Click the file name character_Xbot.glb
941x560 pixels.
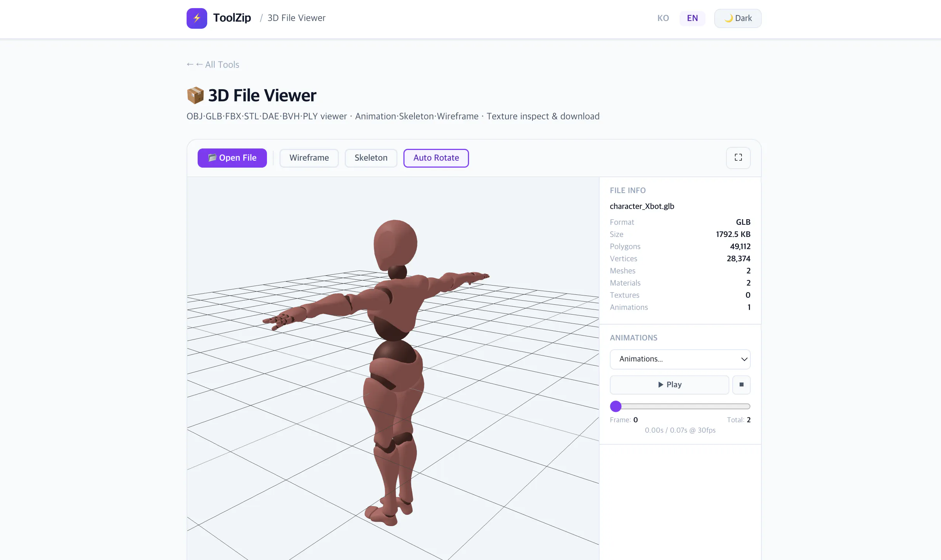point(642,206)
